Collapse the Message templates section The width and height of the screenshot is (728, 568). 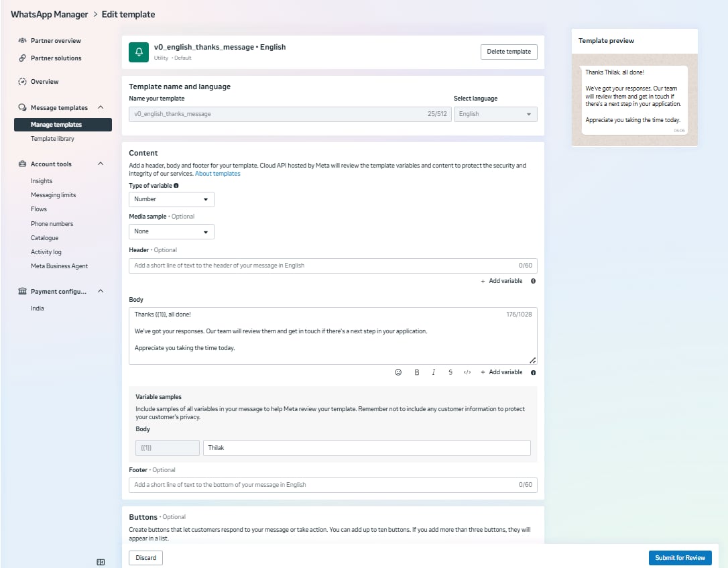(x=101, y=107)
